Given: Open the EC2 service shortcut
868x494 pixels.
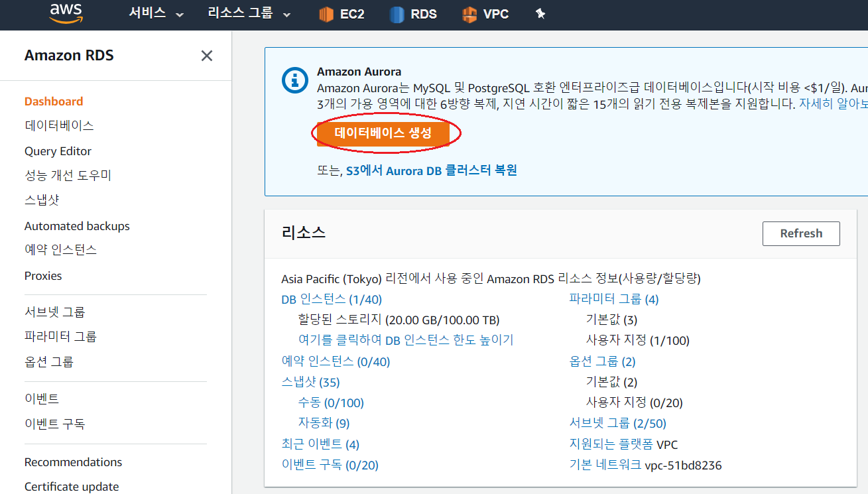Looking at the screenshot, I should tap(341, 14).
